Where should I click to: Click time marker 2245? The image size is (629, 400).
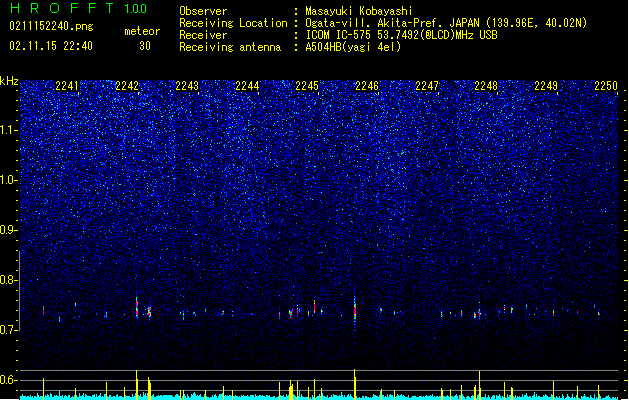click(x=307, y=86)
